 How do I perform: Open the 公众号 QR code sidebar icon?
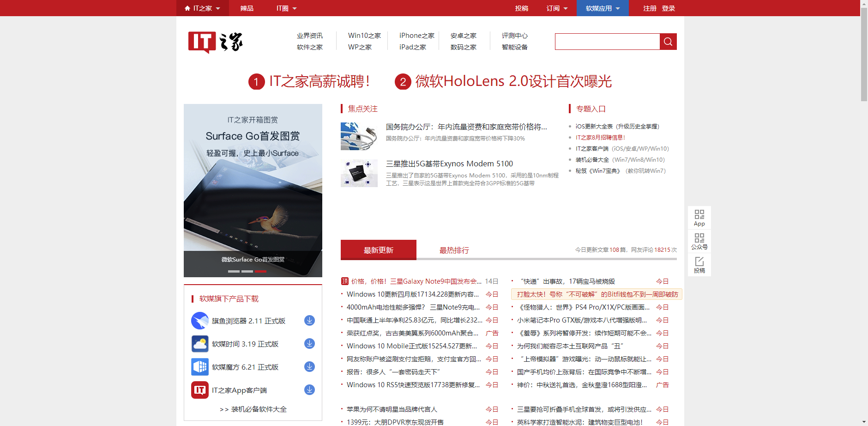pyautogui.click(x=699, y=241)
